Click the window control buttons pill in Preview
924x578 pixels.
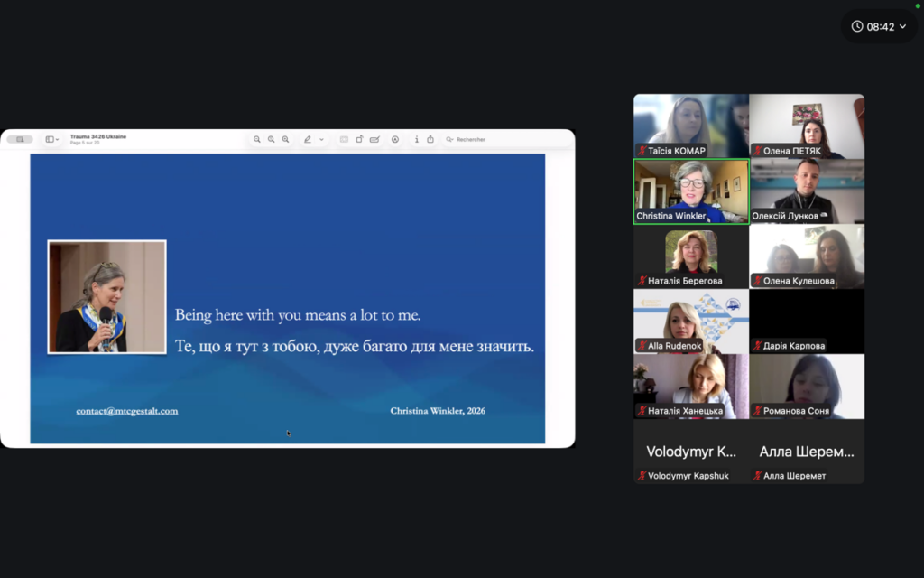click(x=20, y=140)
